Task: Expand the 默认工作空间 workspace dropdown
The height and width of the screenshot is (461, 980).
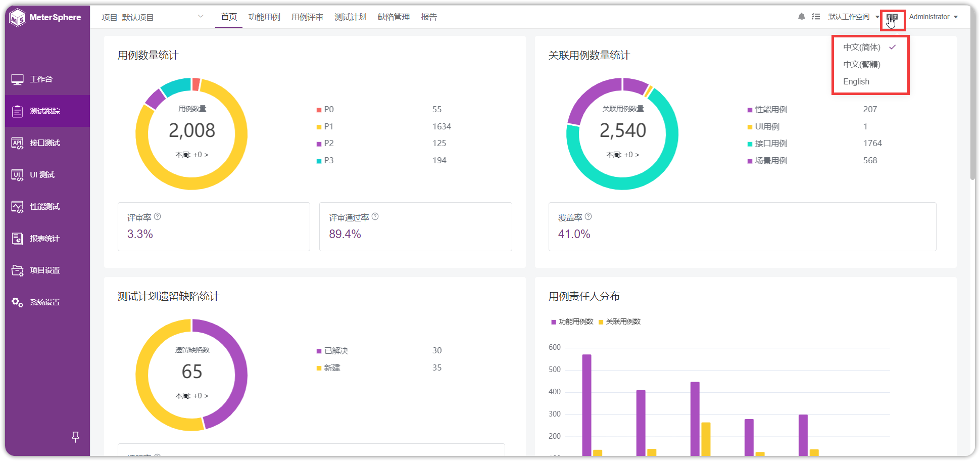Action: coord(854,17)
